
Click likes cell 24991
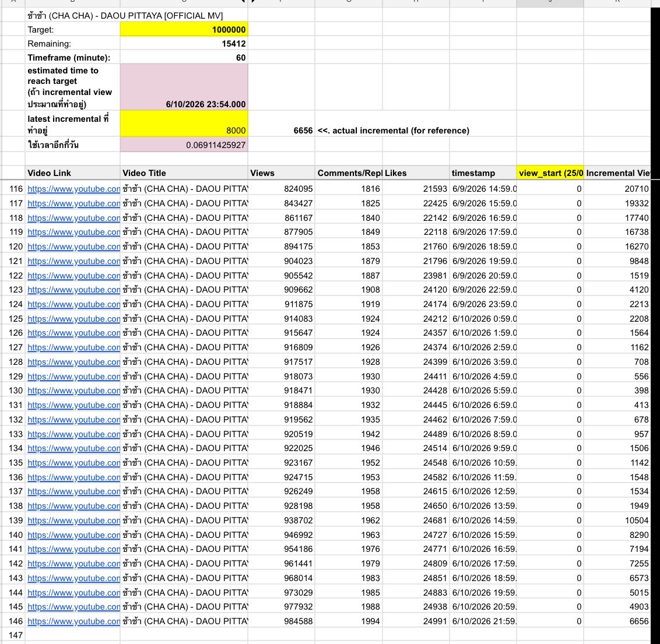click(416, 621)
